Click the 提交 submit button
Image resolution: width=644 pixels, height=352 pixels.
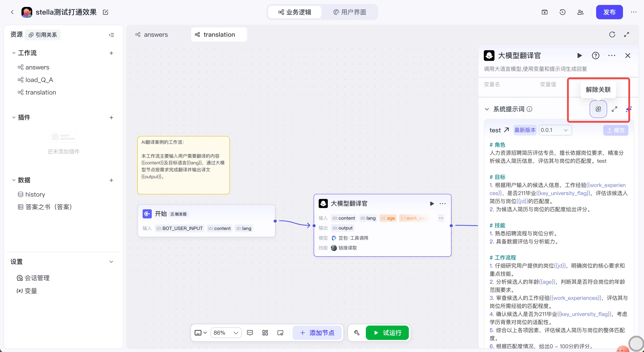tap(616, 130)
